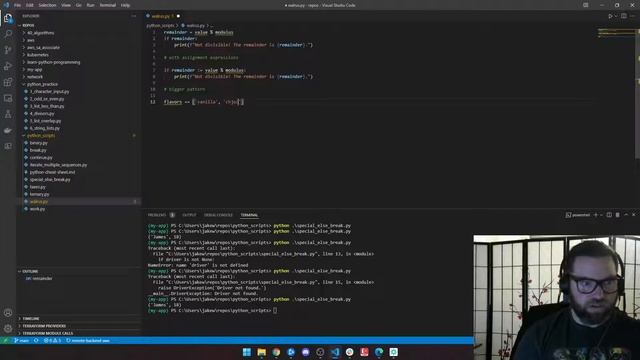This screenshot has width=640, height=360.
Task: Toggle the customize layout control in title bar
Action: click(x=586, y=5)
